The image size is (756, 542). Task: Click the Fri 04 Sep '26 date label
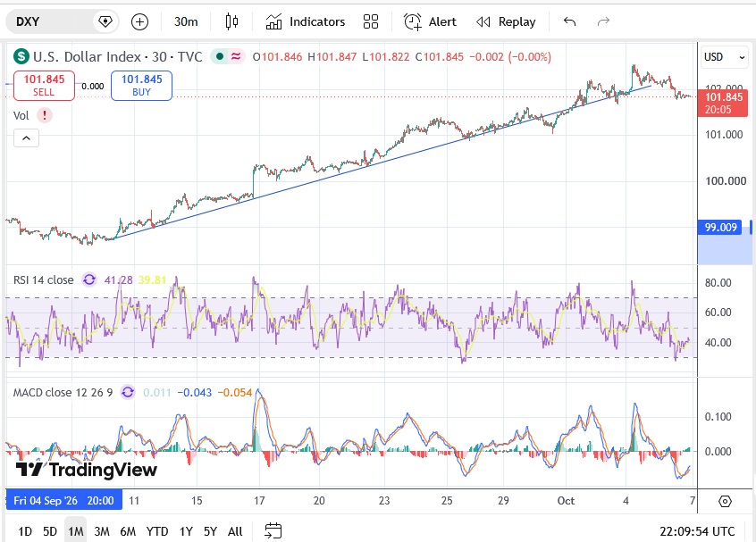coord(64,501)
